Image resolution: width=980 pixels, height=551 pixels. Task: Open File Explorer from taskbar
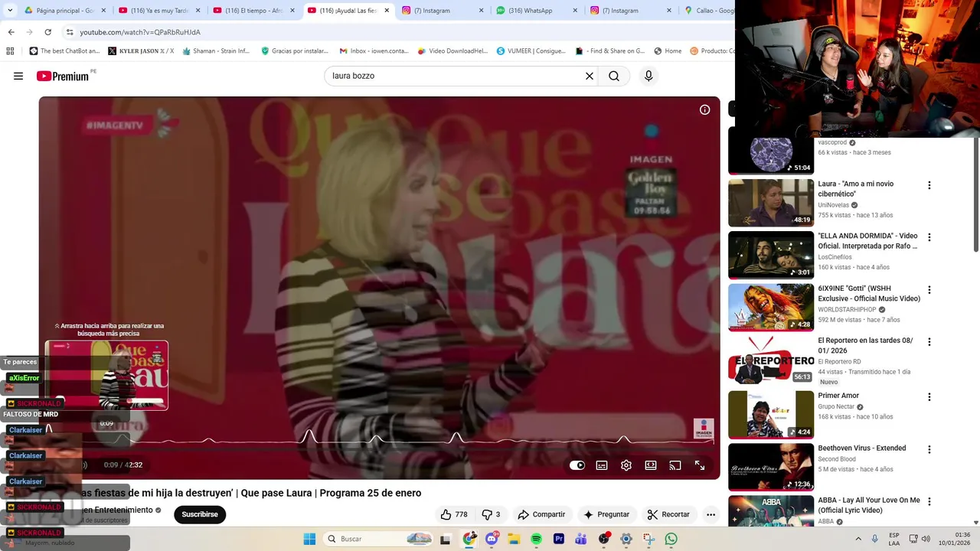click(514, 539)
